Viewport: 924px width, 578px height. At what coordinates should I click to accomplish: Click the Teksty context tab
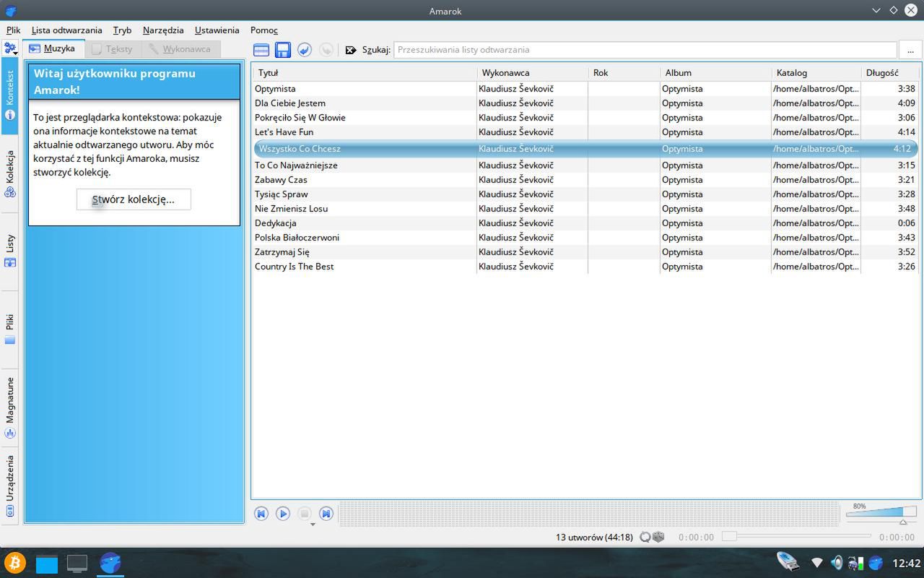click(x=113, y=49)
